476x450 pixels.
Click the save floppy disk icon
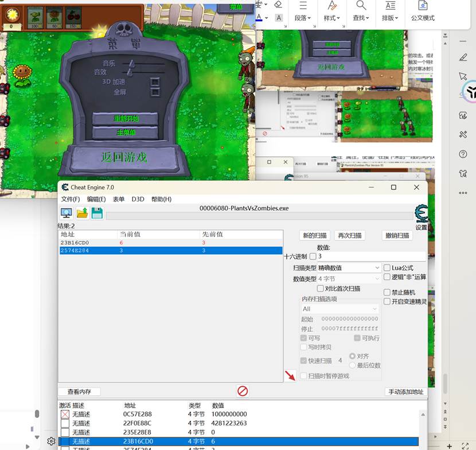coord(97,213)
